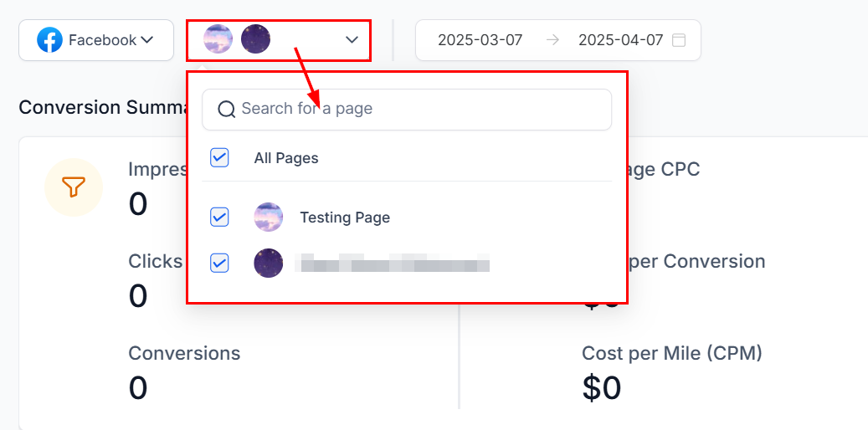Open the Facebook platform dropdown
Image resolution: width=868 pixels, height=430 pixels.
pos(96,40)
